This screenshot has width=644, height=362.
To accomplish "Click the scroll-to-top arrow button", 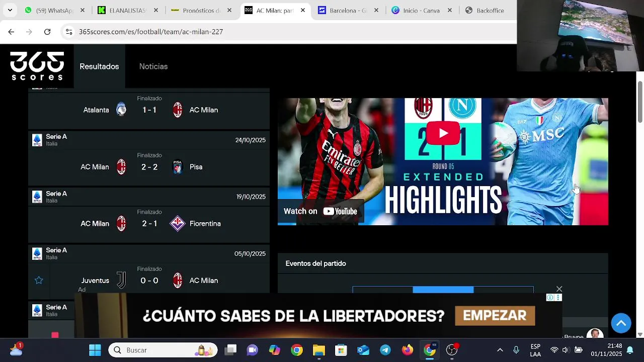I will point(621,323).
